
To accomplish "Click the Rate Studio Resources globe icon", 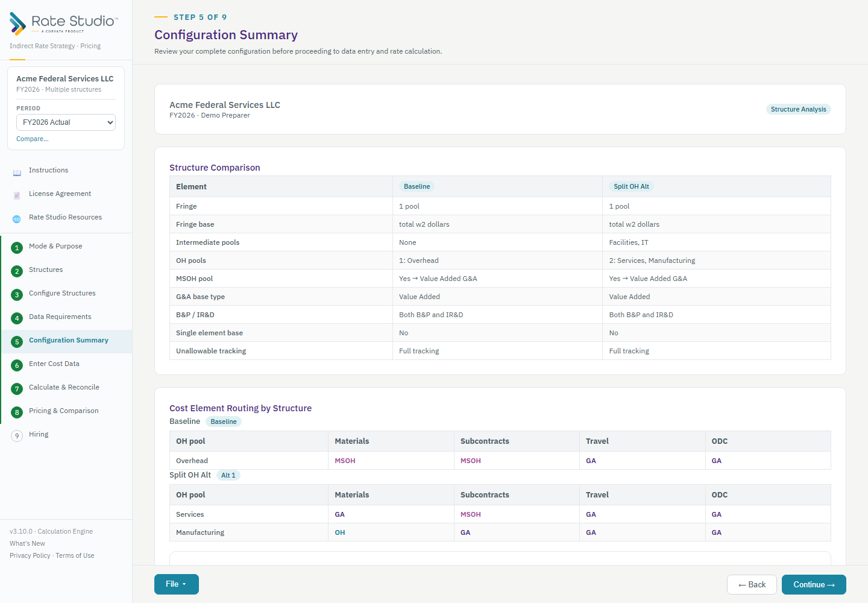I will point(17,219).
